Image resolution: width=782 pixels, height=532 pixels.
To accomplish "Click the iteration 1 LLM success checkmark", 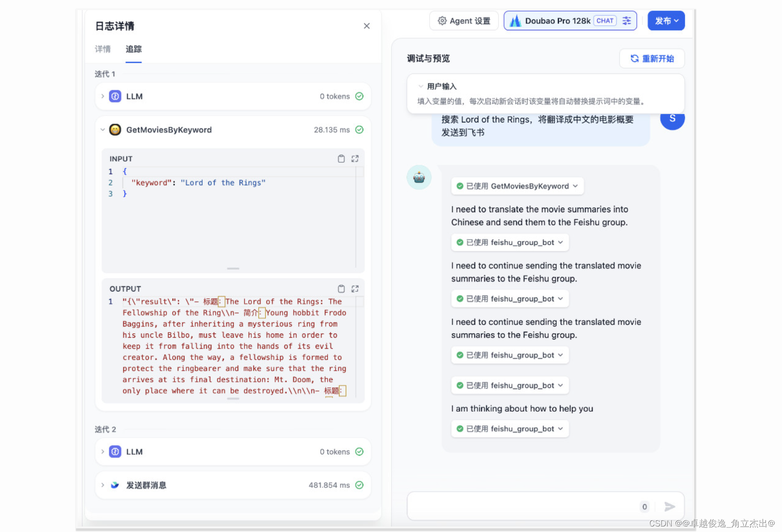I will pyautogui.click(x=359, y=96).
